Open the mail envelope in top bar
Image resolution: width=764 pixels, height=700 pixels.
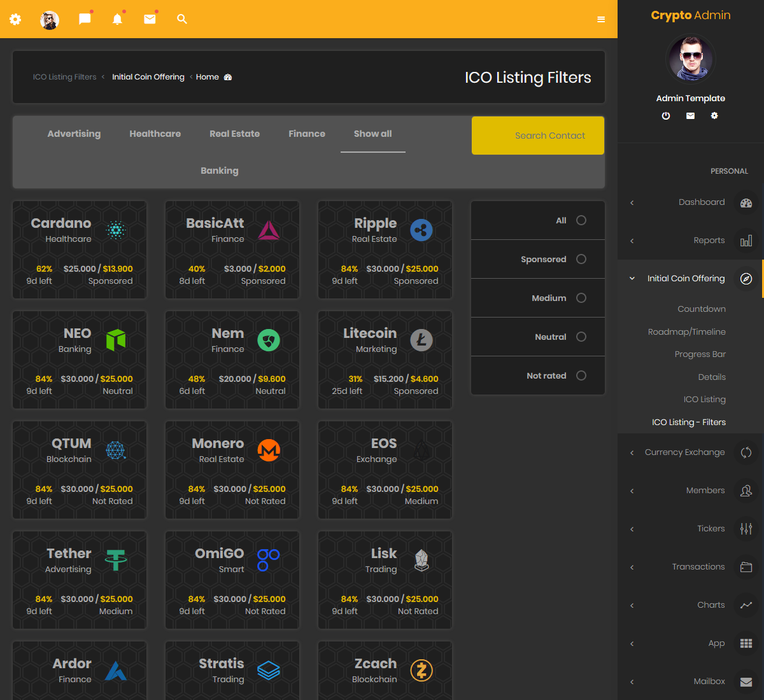[x=150, y=19]
